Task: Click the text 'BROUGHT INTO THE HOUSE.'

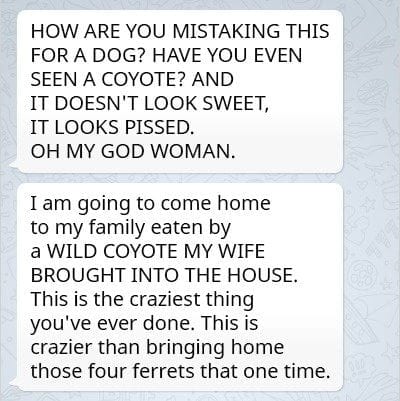Action: pos(164,275)
